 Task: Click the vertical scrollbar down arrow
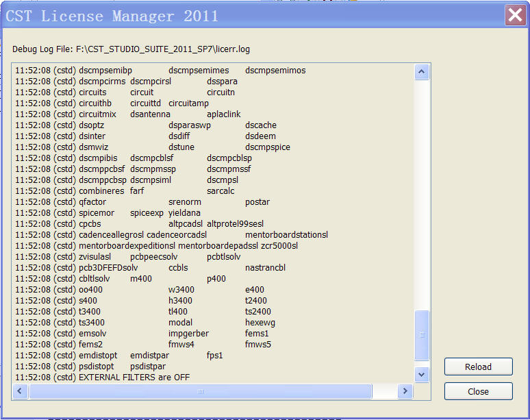[422, 374]
